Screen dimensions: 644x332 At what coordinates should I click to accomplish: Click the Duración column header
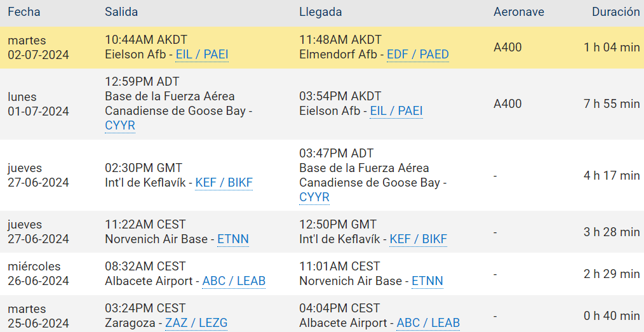pyautogui.click(x=615, y=12)
